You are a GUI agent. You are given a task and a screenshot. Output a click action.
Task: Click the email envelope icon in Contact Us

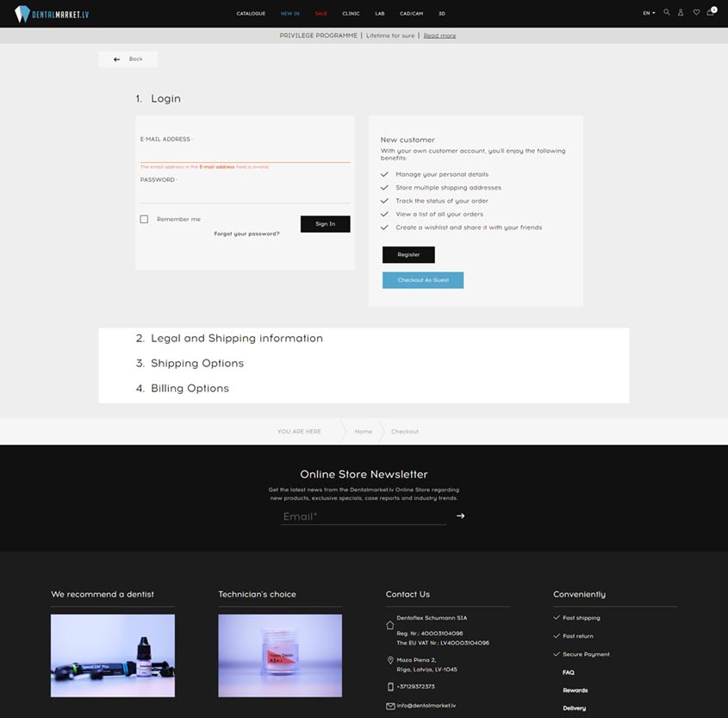[x=390, y=706]
